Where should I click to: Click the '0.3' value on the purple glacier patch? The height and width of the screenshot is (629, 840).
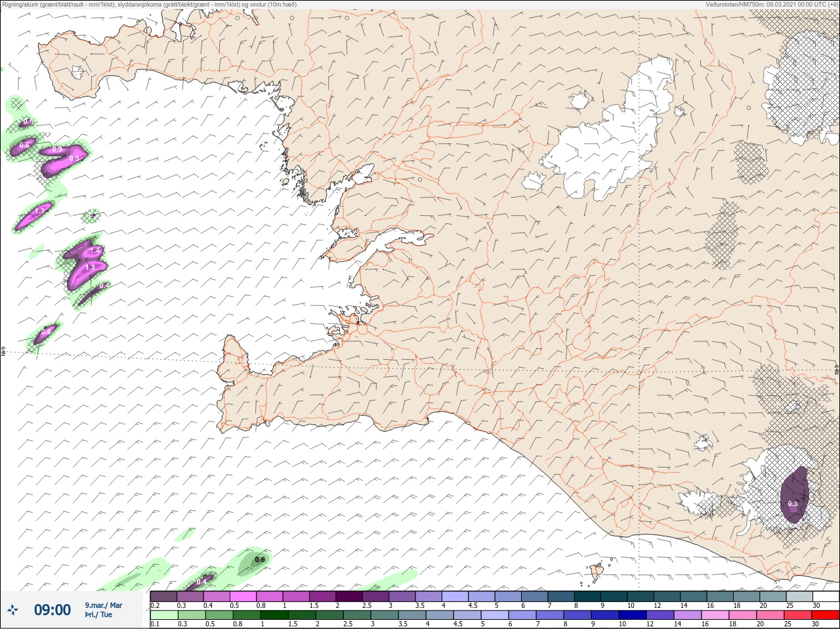(793, 504)
